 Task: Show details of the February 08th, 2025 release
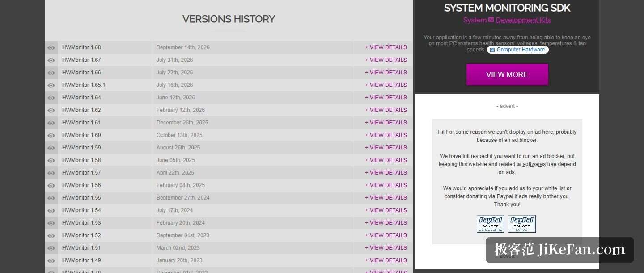coord(386,185)
